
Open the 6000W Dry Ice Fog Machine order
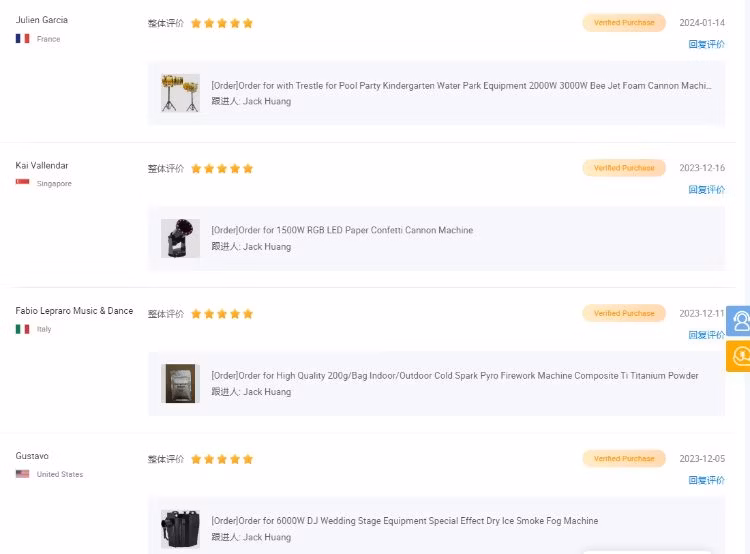click(x=404, y=521)
